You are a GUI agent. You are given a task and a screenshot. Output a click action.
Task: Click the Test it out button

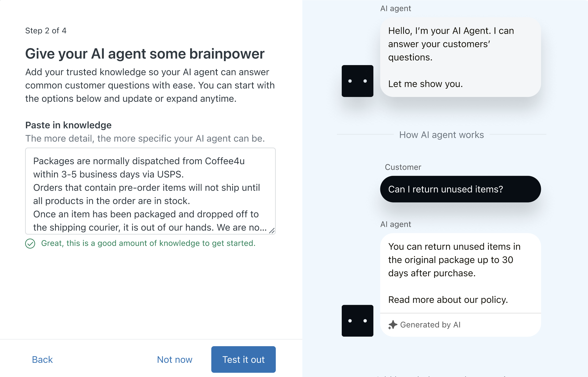[243, 359]
